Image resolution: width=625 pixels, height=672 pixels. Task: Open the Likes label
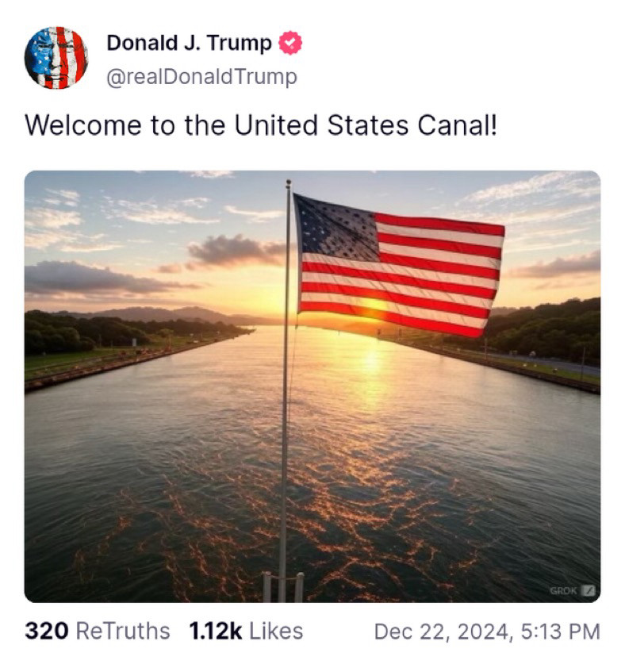(276, 631)
